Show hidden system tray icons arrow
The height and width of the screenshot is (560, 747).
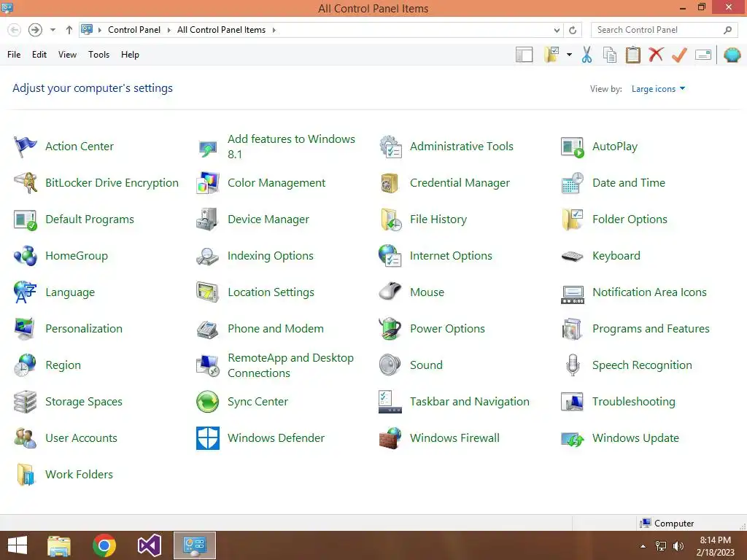[643, 546]
